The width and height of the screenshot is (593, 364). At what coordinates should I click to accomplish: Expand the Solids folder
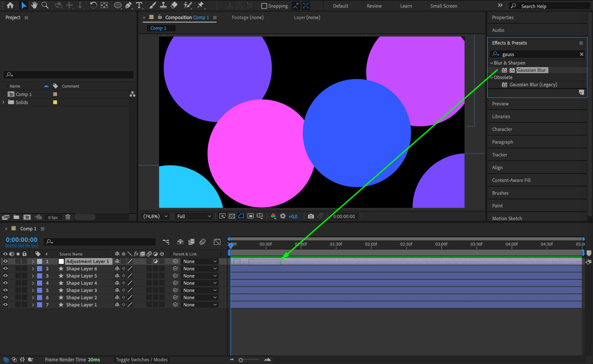pos(4,102)
